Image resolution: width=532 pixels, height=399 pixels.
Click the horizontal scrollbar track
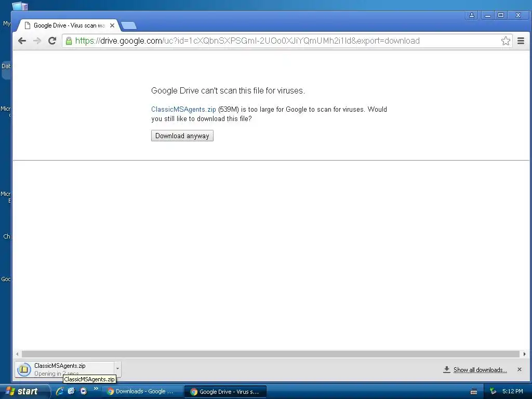(x=270, y=354)
